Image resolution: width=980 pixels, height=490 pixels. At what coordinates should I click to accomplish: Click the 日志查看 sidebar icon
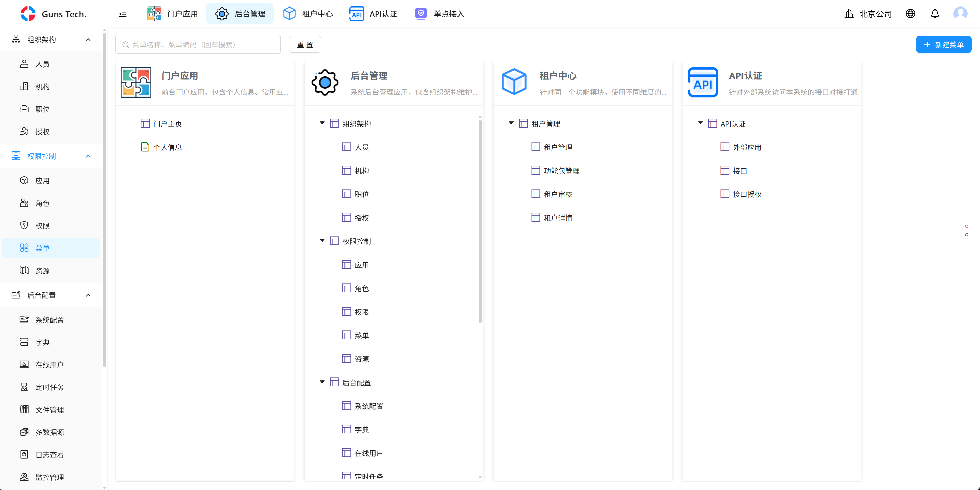24,454
